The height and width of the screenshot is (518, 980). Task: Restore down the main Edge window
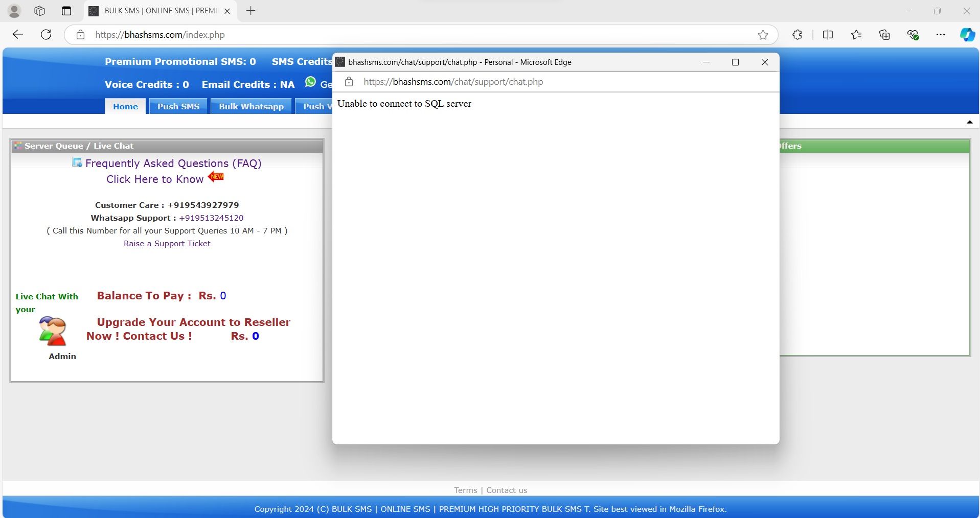(937, 11)
